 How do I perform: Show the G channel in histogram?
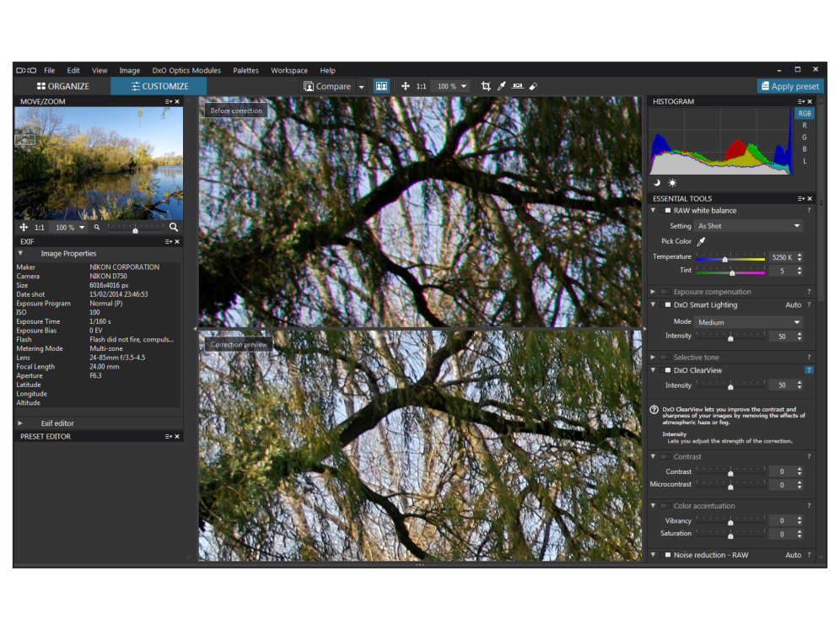tap(805, 137)
